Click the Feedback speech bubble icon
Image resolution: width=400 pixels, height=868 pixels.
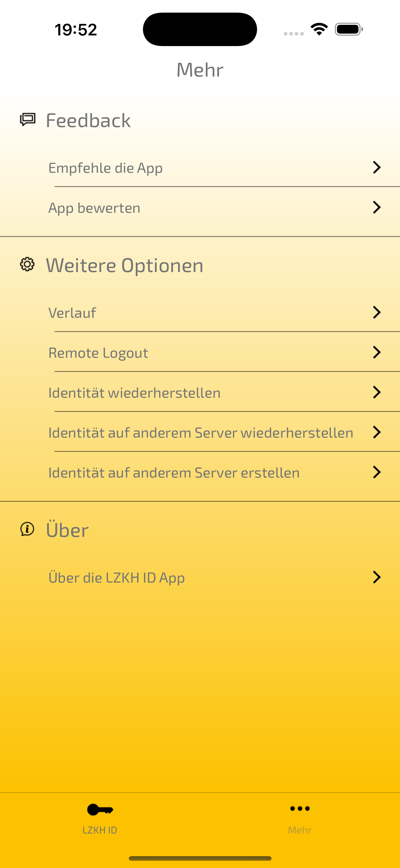28,120
